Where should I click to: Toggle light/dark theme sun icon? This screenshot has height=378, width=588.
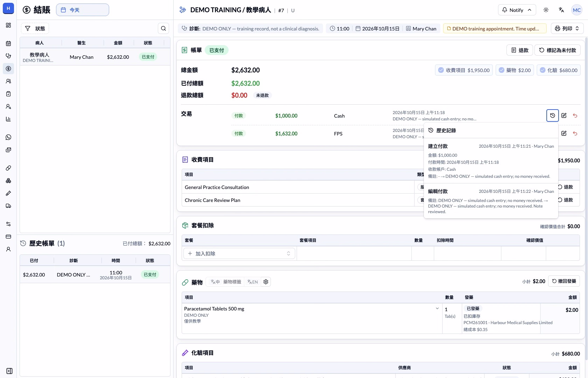[x=546, y=10]
